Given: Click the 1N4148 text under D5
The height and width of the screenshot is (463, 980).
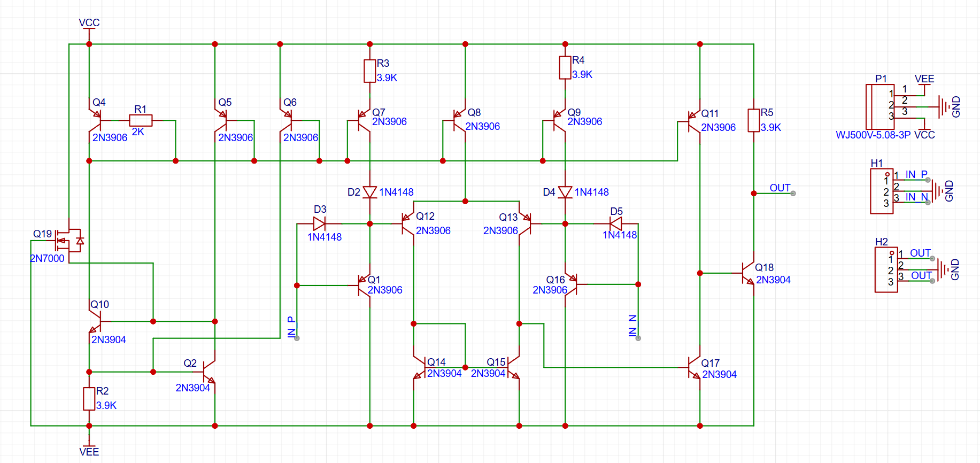Looking at the screenshot, I should [x=620, y=235].
